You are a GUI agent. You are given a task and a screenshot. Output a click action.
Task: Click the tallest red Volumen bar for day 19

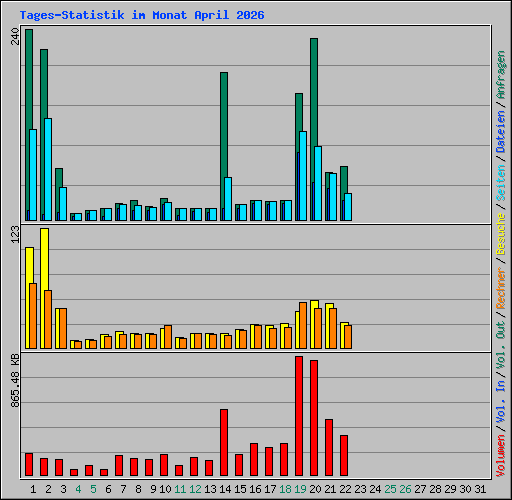pyautogui.click(x=299, y=416)
